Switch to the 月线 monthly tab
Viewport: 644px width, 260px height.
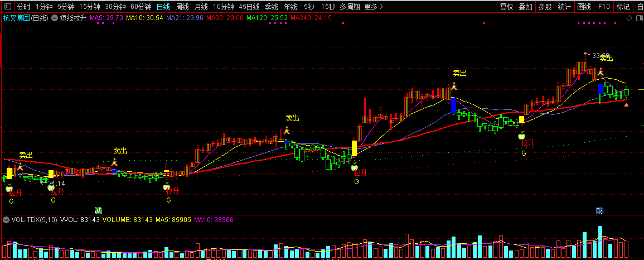[x=201, y=7]
